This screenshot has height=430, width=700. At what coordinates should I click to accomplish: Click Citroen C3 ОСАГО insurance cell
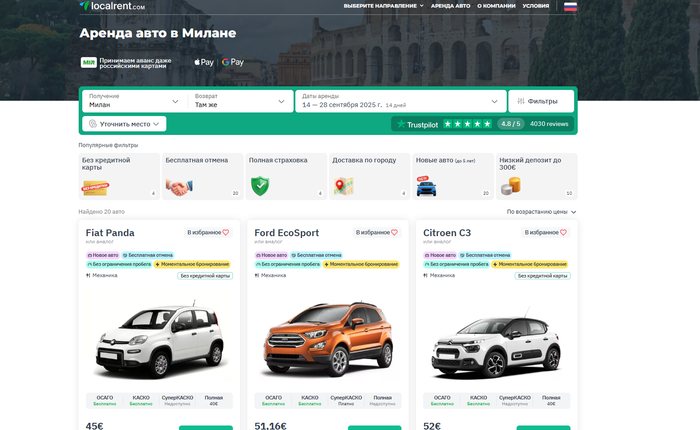442,401
